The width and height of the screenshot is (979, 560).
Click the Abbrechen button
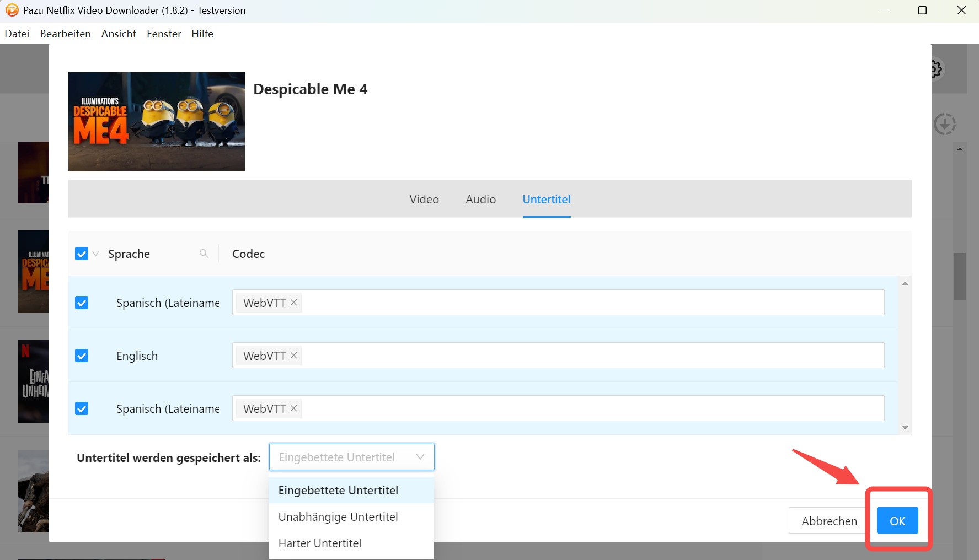click(x=829, y=521)
